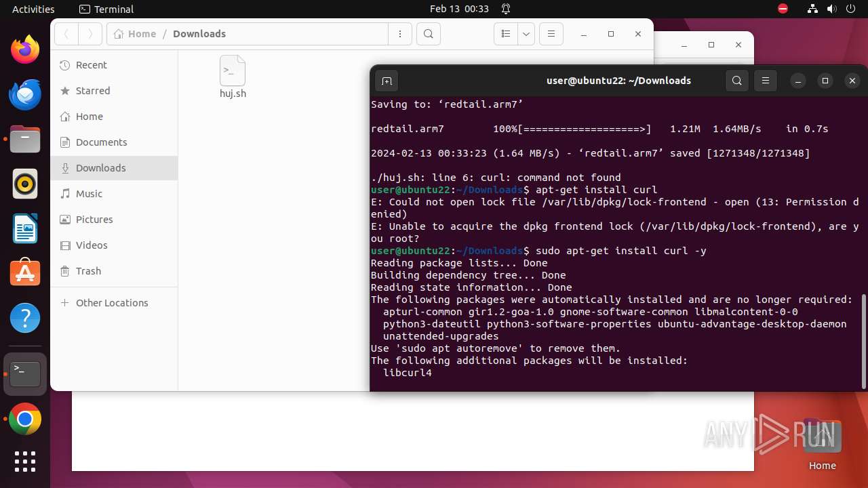
Task: Select Home in Files sidebar
Action: (114, 117)
